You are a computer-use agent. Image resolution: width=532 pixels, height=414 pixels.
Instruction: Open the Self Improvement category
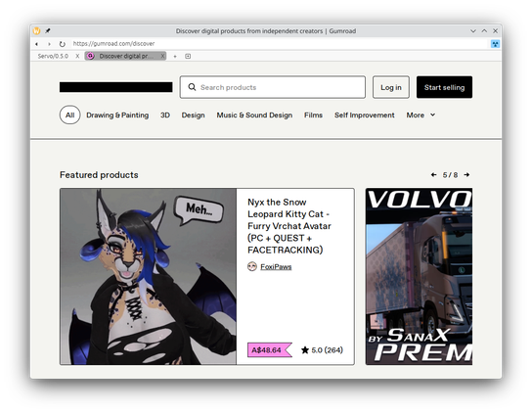(365, 115)
